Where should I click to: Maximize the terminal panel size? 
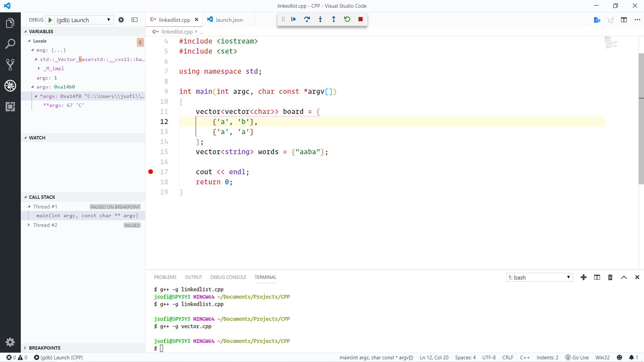[x=624, y=278]
